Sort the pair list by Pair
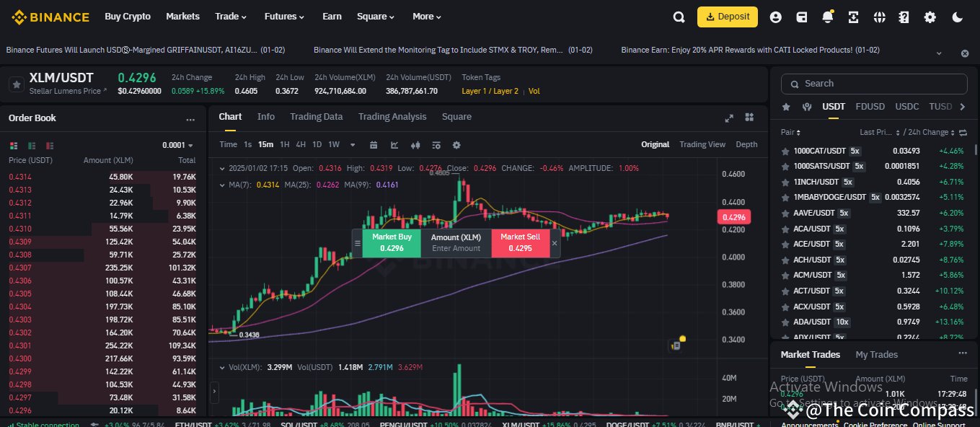The image size is (980, 427). click(x=791, y=133)
